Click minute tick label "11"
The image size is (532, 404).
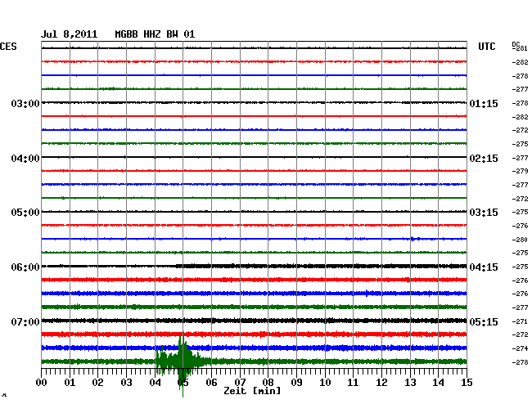tap(353, 383)
